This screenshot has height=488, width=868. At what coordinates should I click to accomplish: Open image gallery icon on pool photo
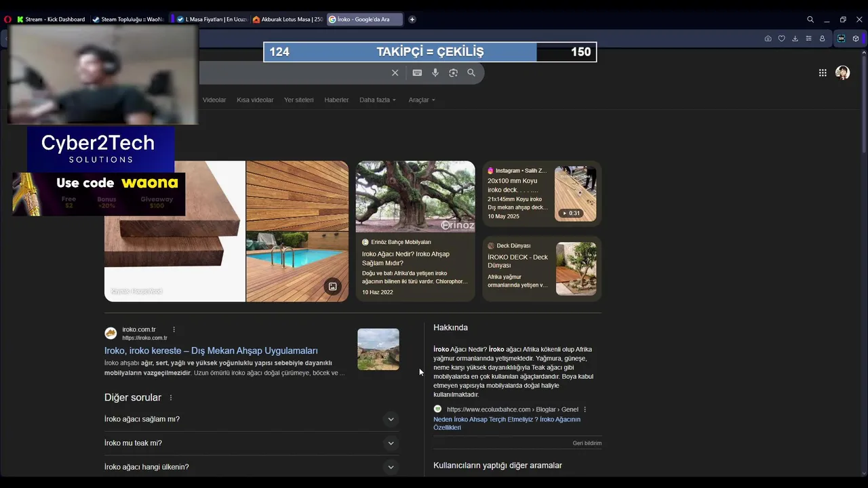(x=332, y=286)
